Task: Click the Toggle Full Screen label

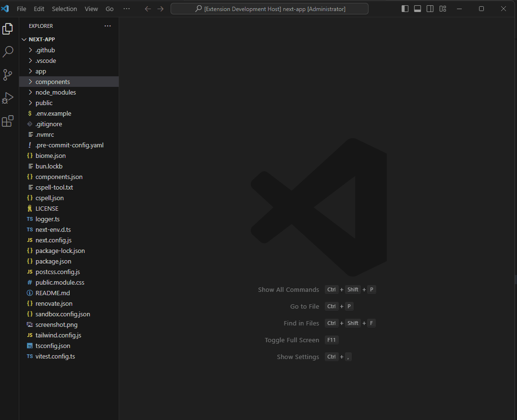Action: pos(292,340)
